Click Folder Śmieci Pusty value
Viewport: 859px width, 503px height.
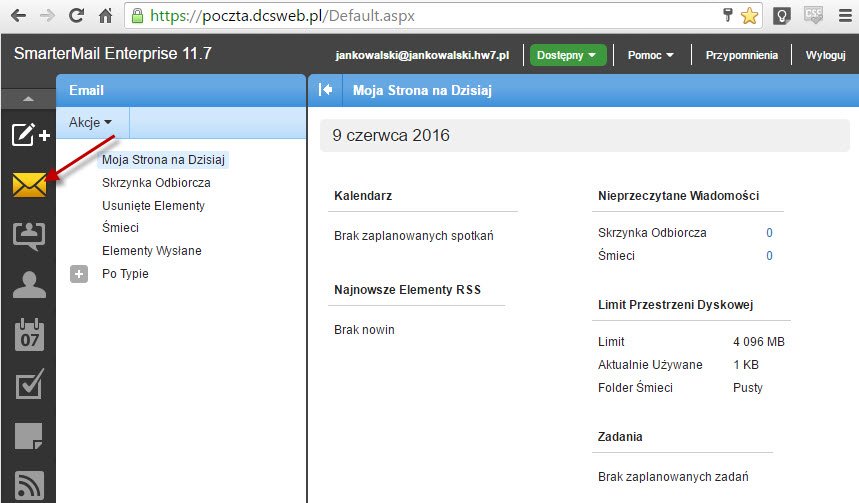tap(748, 388)
